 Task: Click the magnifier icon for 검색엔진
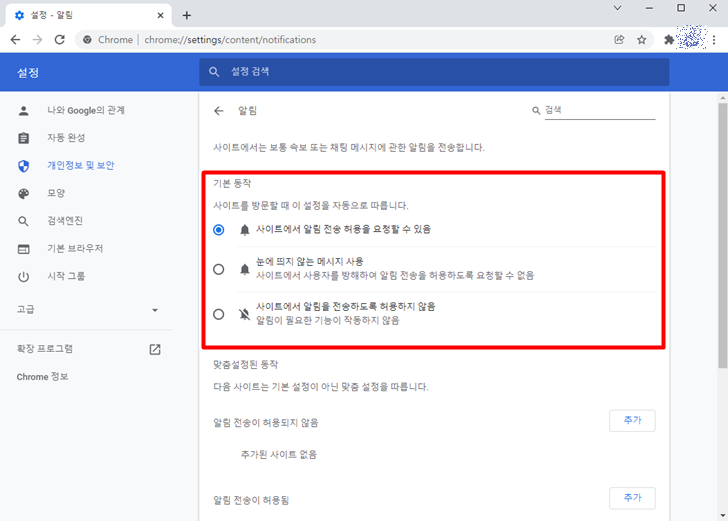pyautogui.click(x=24, y=221)
